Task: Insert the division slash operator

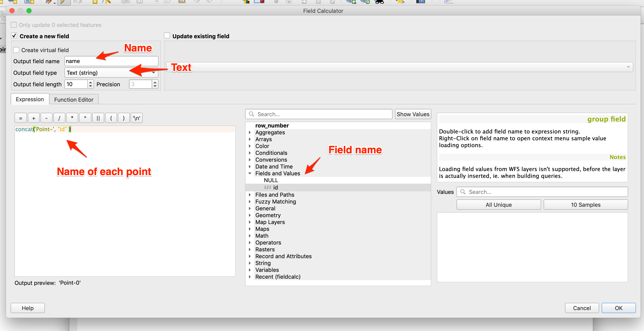Action: tap(59, 118)
